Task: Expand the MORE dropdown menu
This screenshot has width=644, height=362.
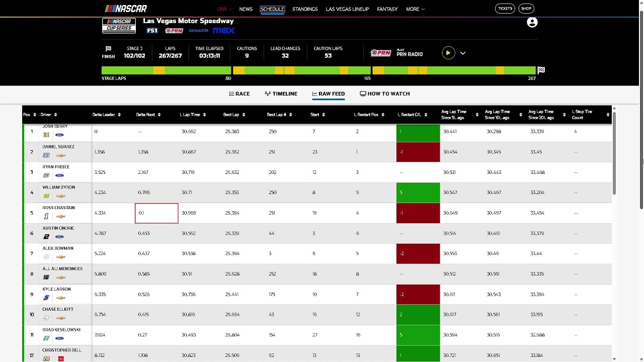Action: coord(415,9)
